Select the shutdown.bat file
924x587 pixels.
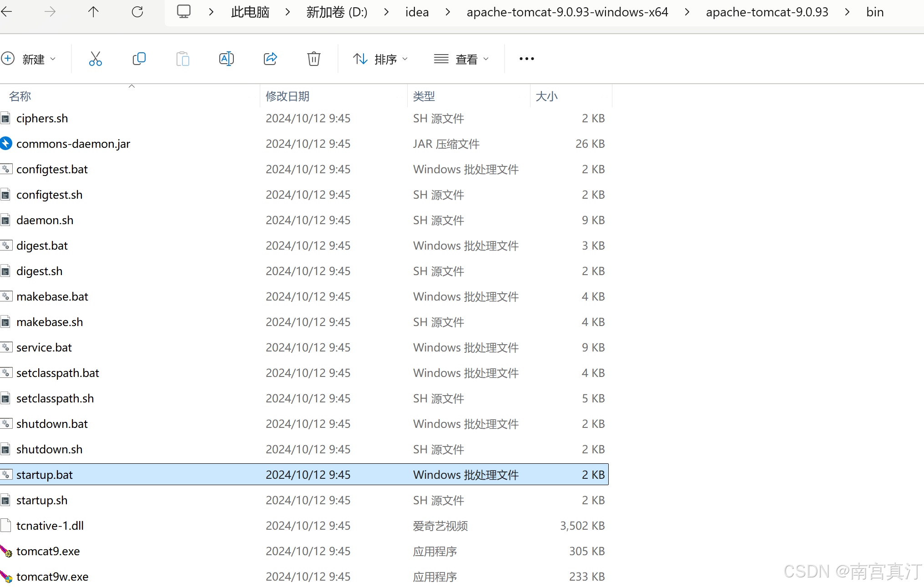point(52,424)
